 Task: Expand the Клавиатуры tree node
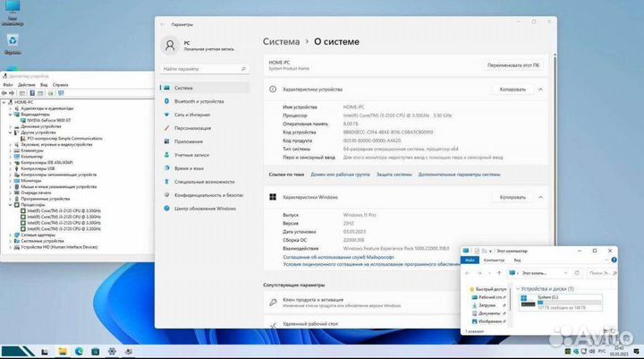(x=10, y=150)
